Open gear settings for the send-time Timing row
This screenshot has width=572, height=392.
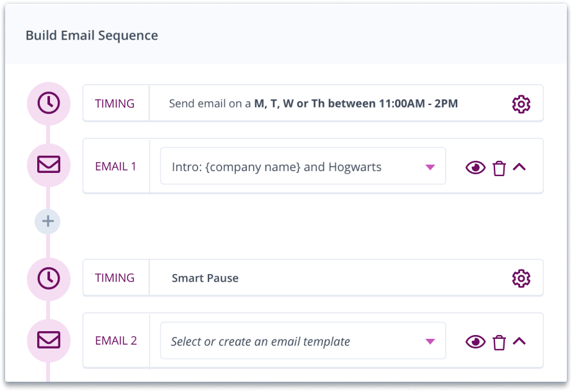[521, 104]
